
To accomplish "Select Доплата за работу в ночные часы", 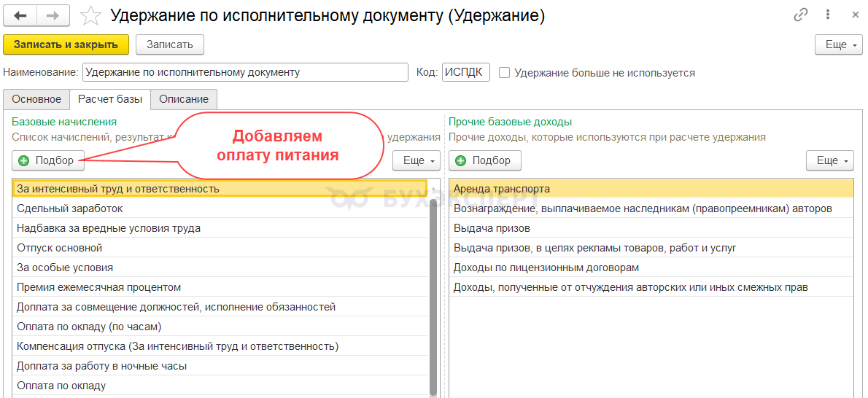I will point(220,366).
